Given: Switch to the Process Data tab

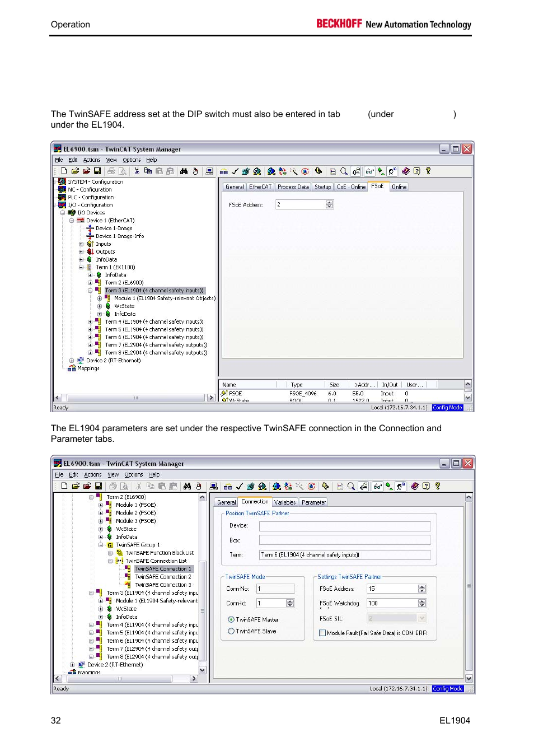Looking at the screenshot, I should pos(293,187).
